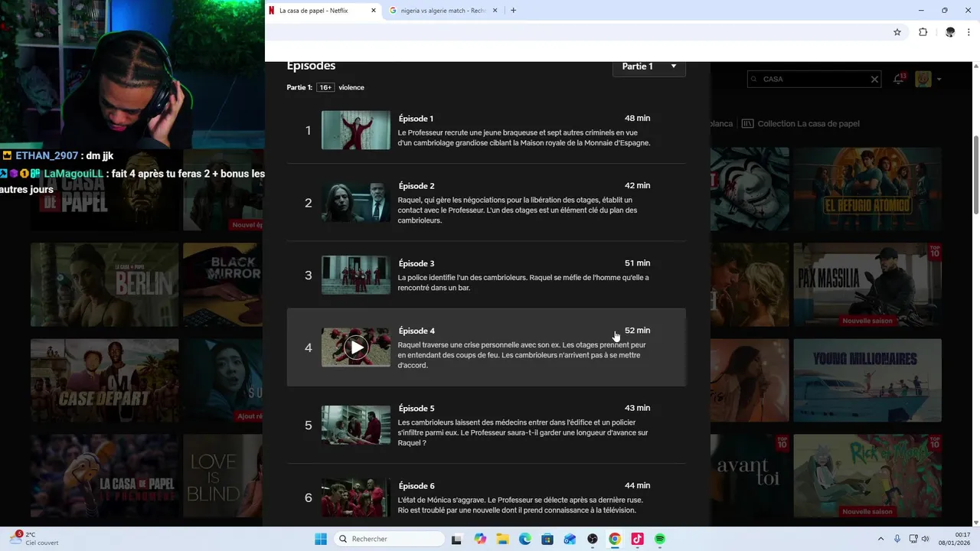Screen dimensions: 980x551
Task: Bookmark this page with the star icon
Action: [x=897, y=32]
